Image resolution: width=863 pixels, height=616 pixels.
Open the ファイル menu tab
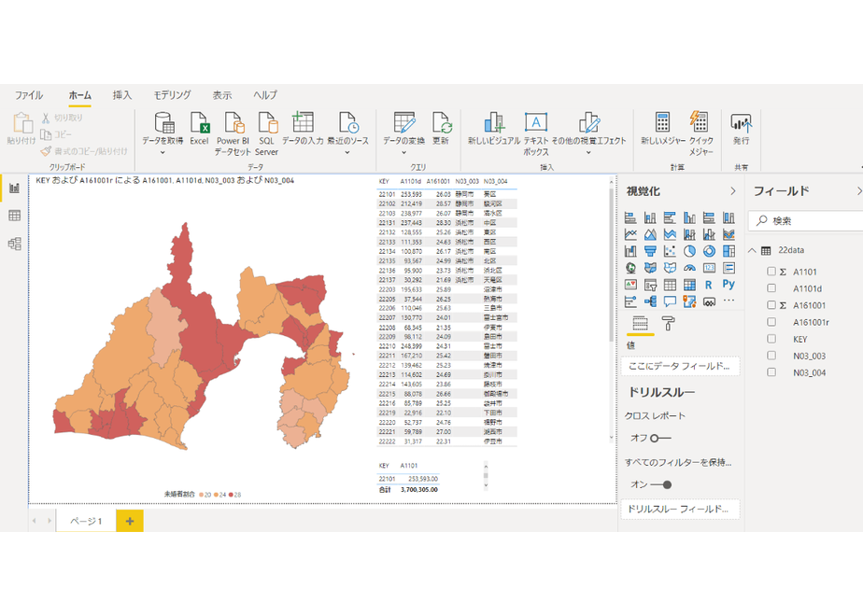coord(29,95)
